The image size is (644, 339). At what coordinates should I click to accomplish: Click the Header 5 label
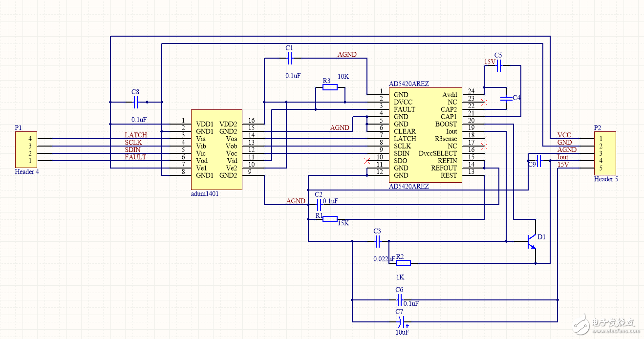click(x=606, y=179)
